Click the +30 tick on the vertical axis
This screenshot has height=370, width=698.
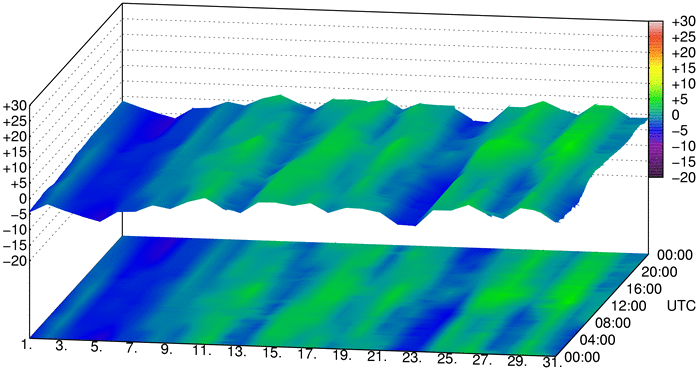click(15, 106)
